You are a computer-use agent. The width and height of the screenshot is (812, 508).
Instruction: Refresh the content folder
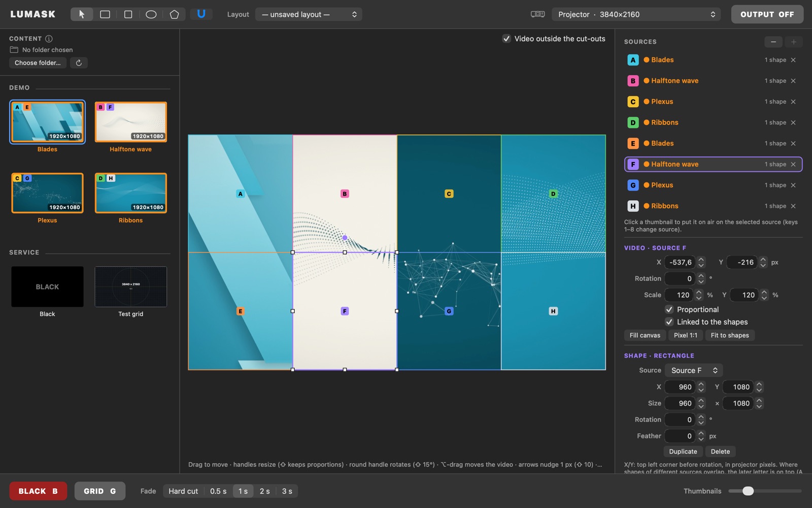coord(79,63)
